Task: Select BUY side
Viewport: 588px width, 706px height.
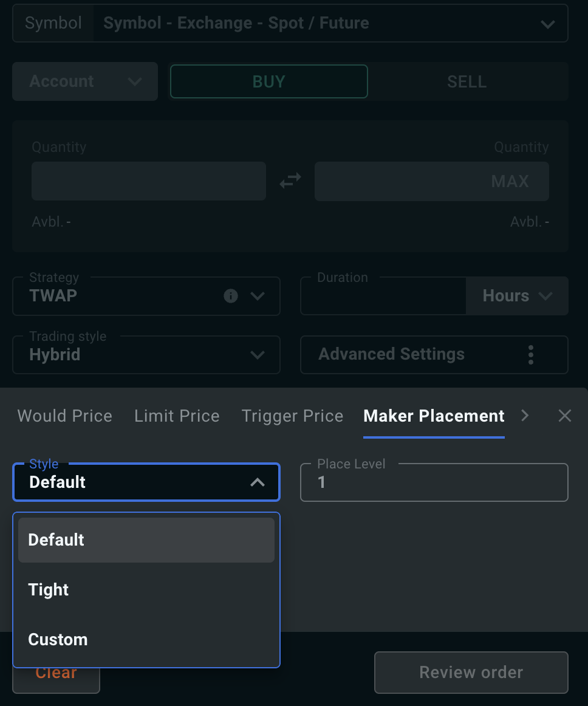Action: tap(268, 81)
